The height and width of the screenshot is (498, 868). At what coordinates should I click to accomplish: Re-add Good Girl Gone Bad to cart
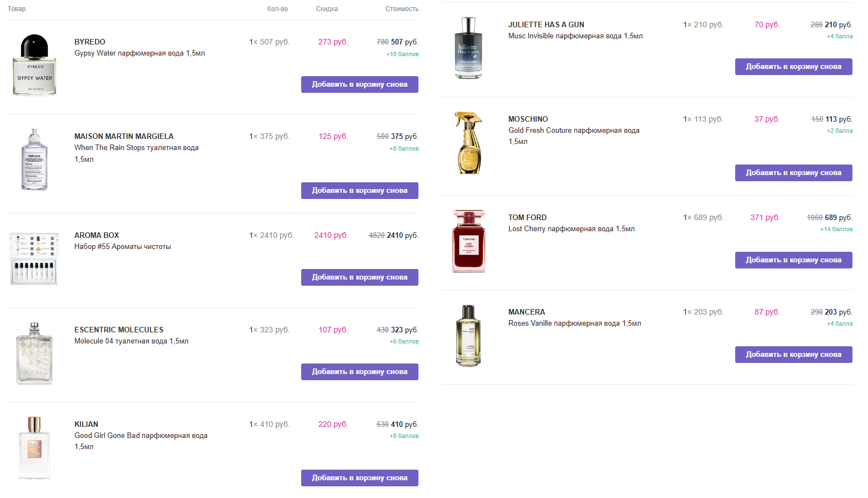tap(360, 478)
